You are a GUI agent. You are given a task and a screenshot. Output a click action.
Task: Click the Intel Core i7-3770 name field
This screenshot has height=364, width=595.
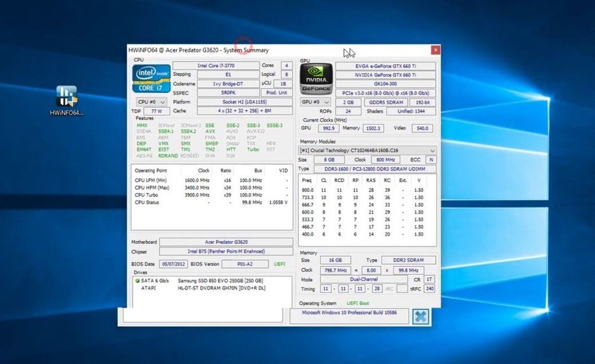pyautogui.click(x=216, y=66)
